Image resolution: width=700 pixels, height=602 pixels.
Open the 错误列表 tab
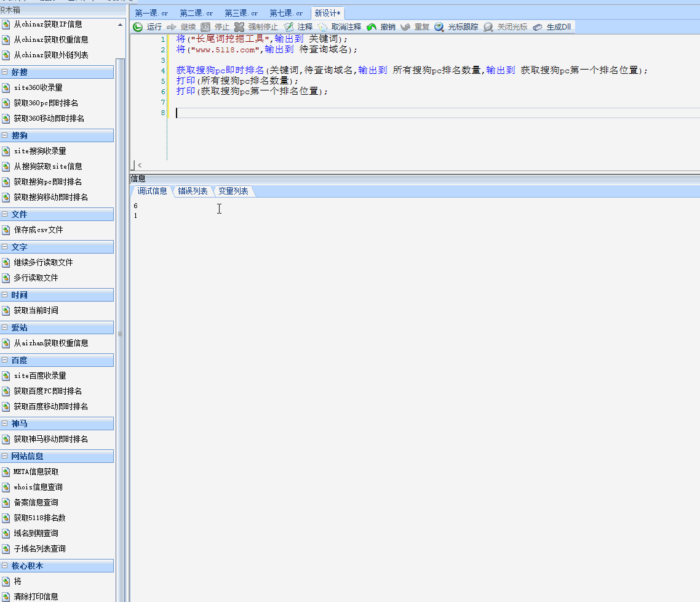click(x=193, y=191)
